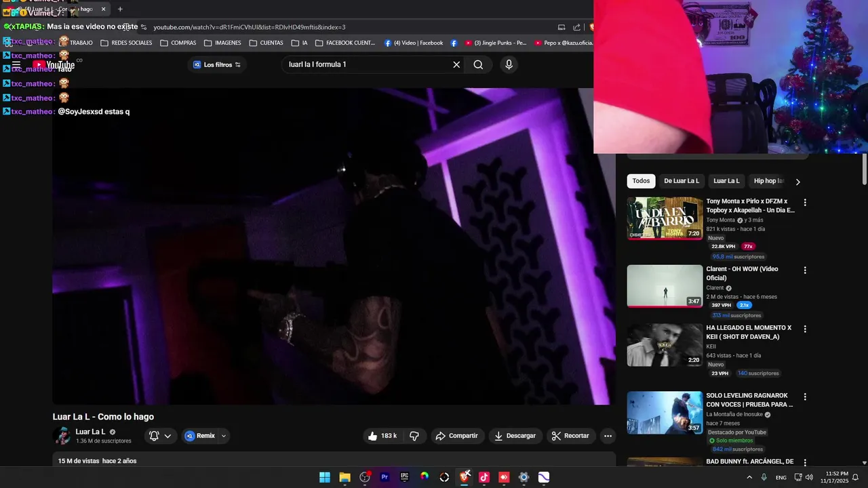Open Luar La L channel avatar

pos(62,436)
